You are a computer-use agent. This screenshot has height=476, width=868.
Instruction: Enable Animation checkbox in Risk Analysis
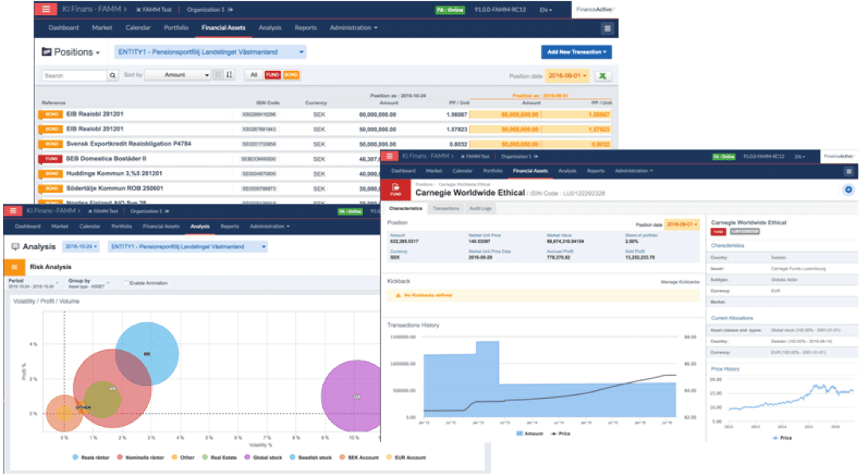tap(126, 283)
